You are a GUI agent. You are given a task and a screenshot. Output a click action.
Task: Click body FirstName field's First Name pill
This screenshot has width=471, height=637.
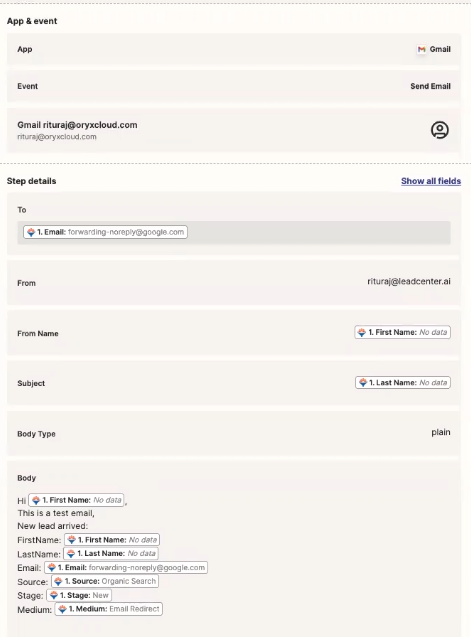tap(112, 540)
